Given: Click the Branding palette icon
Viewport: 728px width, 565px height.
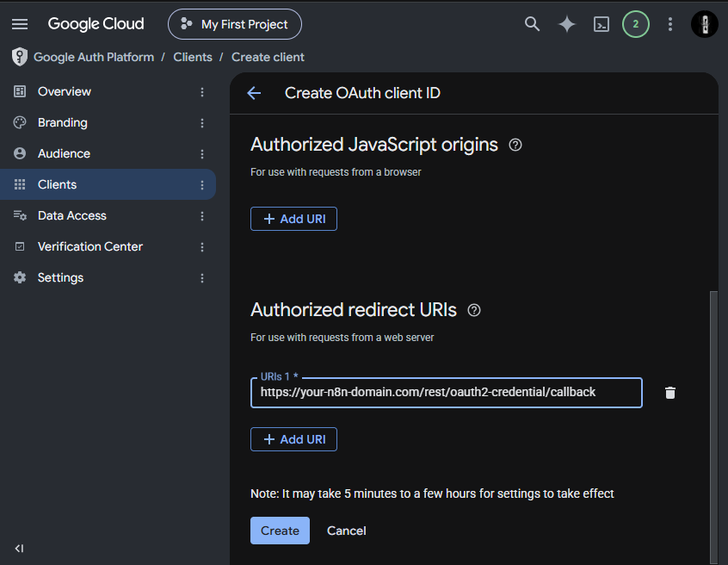Looking at the screenshot, I should pos(20,122).
